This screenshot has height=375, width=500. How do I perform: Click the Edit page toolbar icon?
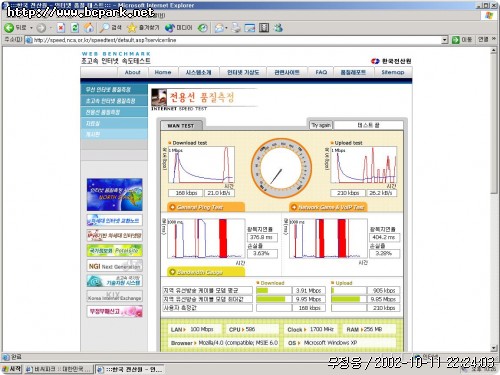(250, 28)
